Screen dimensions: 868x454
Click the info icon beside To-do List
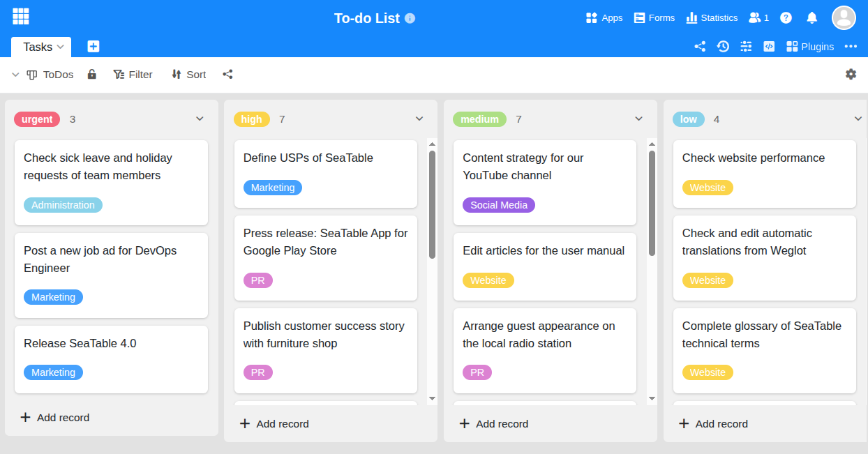[x=410, y=18]
